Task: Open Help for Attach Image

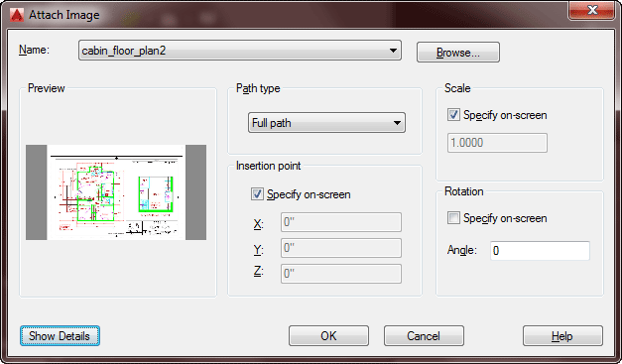Action: (x=562, y=336)
